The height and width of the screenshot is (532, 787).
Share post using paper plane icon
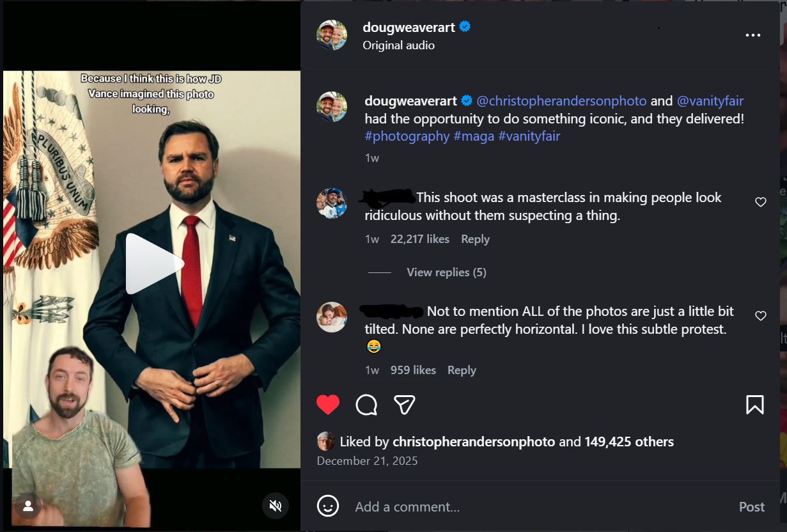[405, 405]
